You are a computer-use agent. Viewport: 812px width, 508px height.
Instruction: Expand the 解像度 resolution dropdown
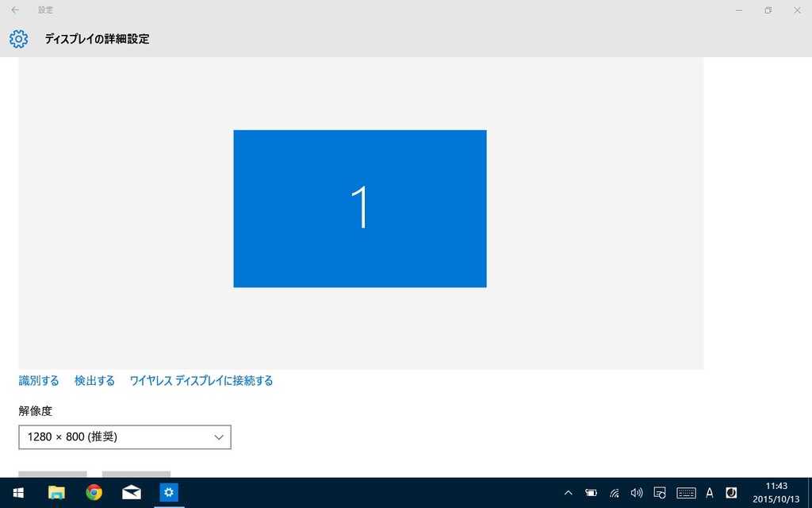[124, 437]
